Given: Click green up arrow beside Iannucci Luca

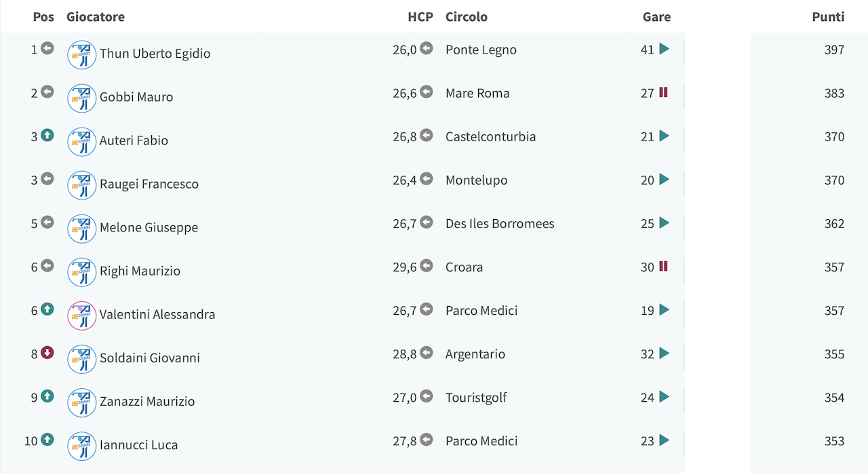Looking at the screenshot, I should tap(47, 439).
